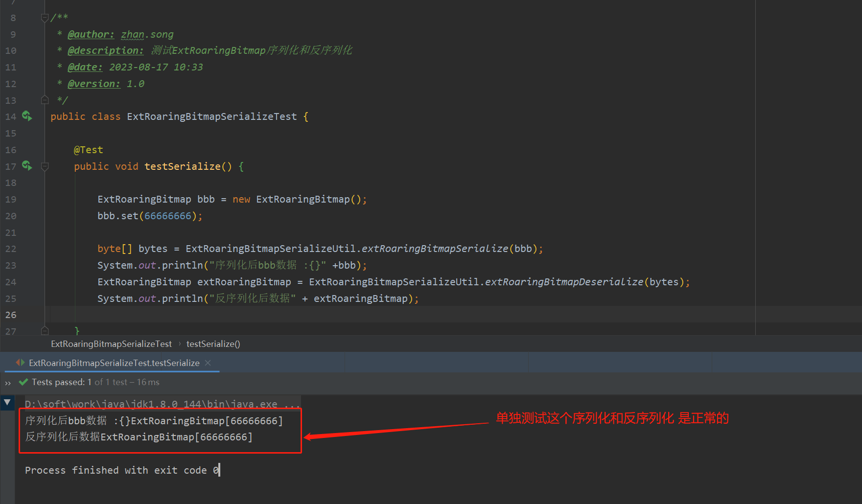Click the green Tests passed checkmark icon
Screen dimensions: 862x504
[23, 382]
